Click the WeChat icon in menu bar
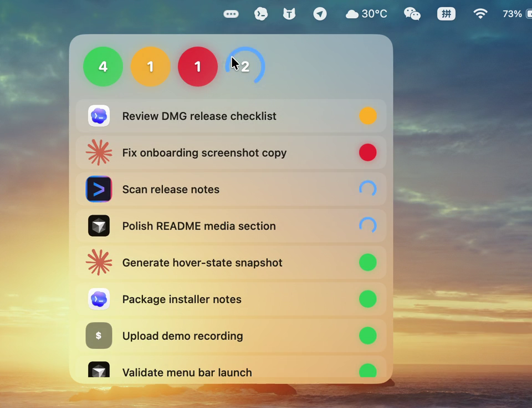Viewport: 532px width, 408px height. (412, 14)
